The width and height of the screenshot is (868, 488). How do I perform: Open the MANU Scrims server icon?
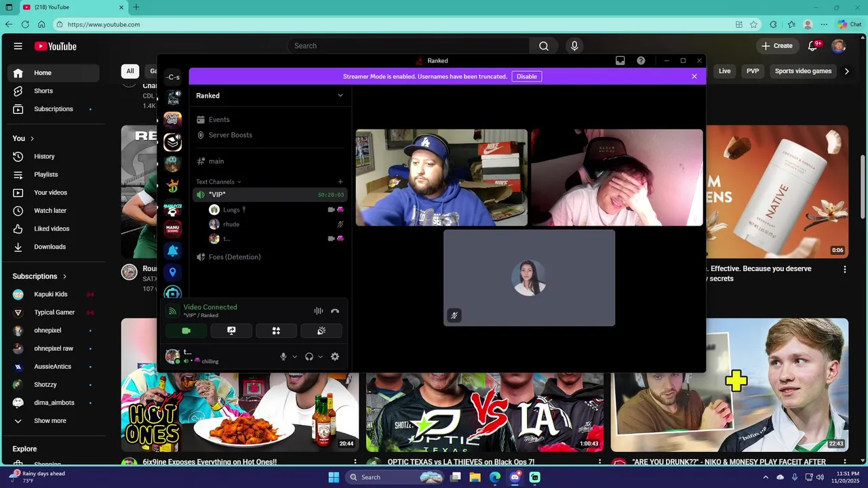click(173, 228)
